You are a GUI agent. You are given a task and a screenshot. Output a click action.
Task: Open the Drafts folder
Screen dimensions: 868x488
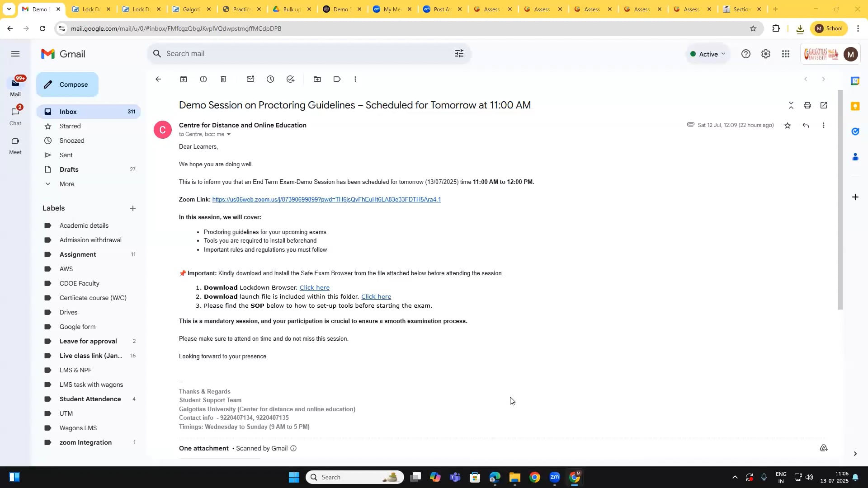70,169
